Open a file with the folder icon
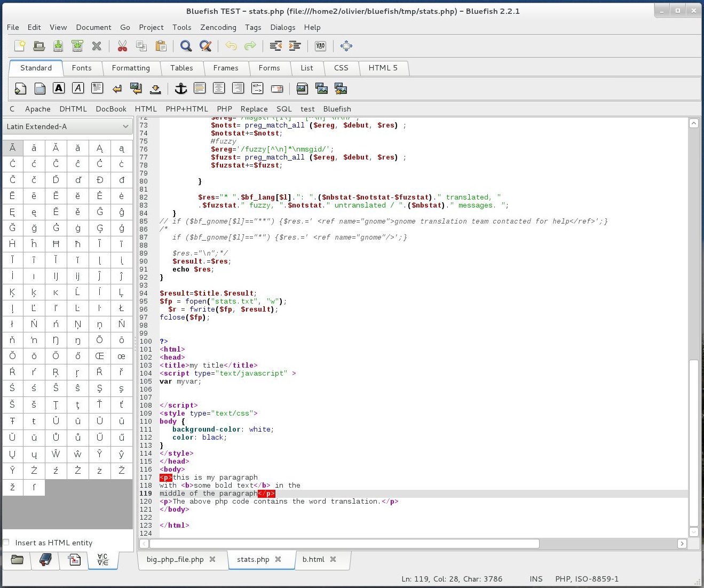 (x=39, y=46)
